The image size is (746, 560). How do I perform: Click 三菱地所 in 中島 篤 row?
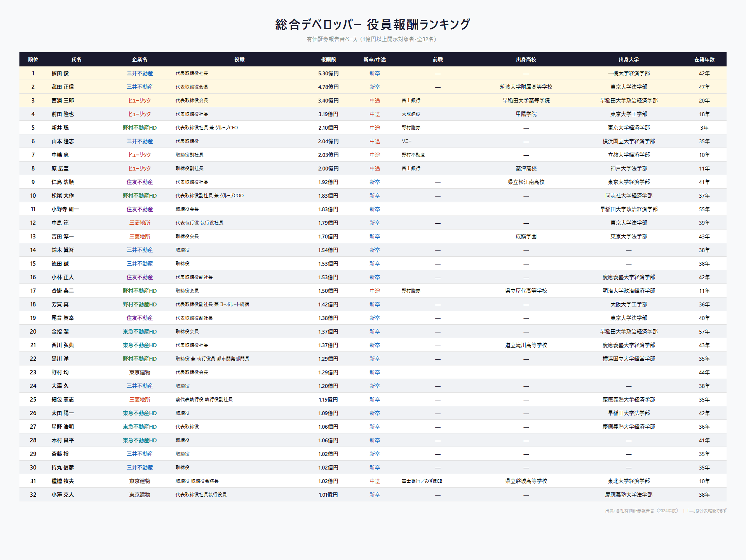click(139, 223)
